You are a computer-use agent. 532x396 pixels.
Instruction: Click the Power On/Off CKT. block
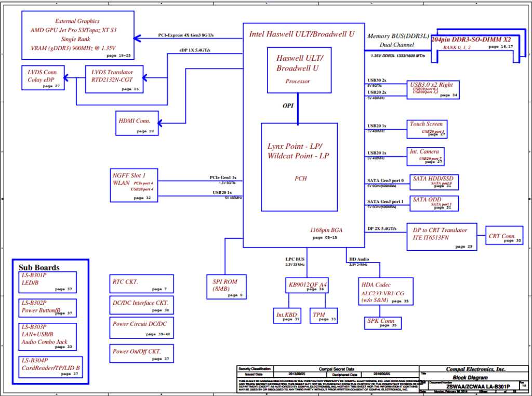click(x=141, y=353)
